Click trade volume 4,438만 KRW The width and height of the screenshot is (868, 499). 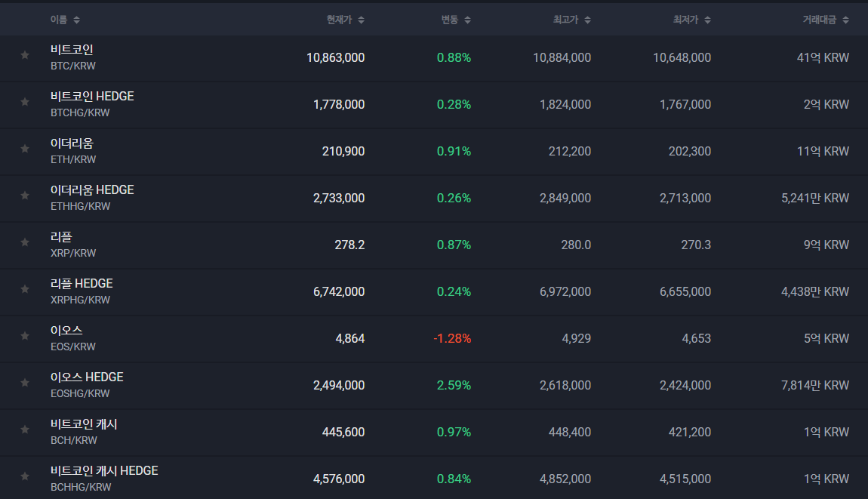[815, 292]
